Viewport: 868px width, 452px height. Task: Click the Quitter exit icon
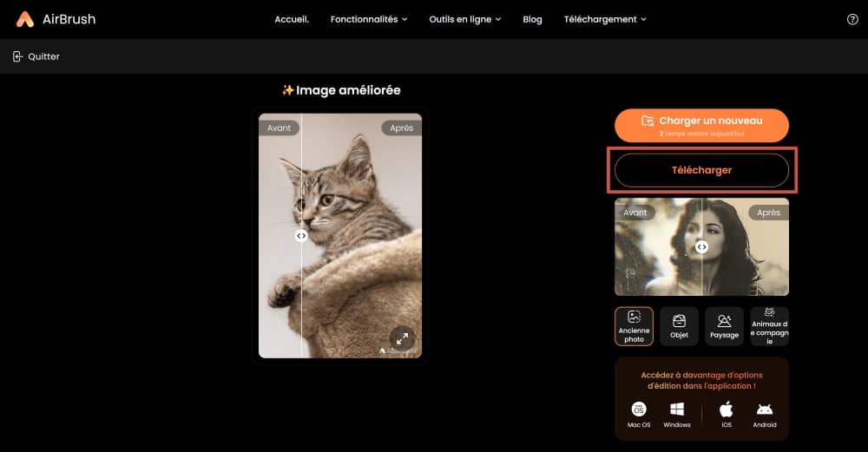pos(17,56)
